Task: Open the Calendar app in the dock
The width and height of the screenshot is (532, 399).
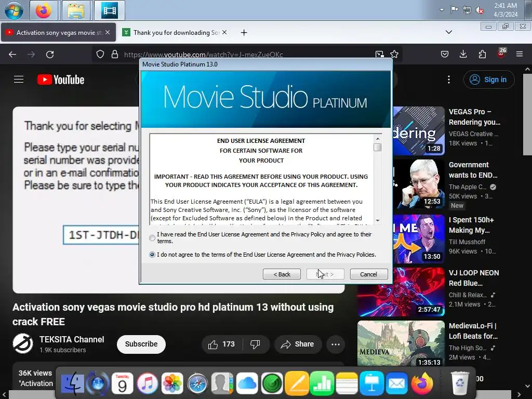Action: pyautogui.click(x=123, y=384)
